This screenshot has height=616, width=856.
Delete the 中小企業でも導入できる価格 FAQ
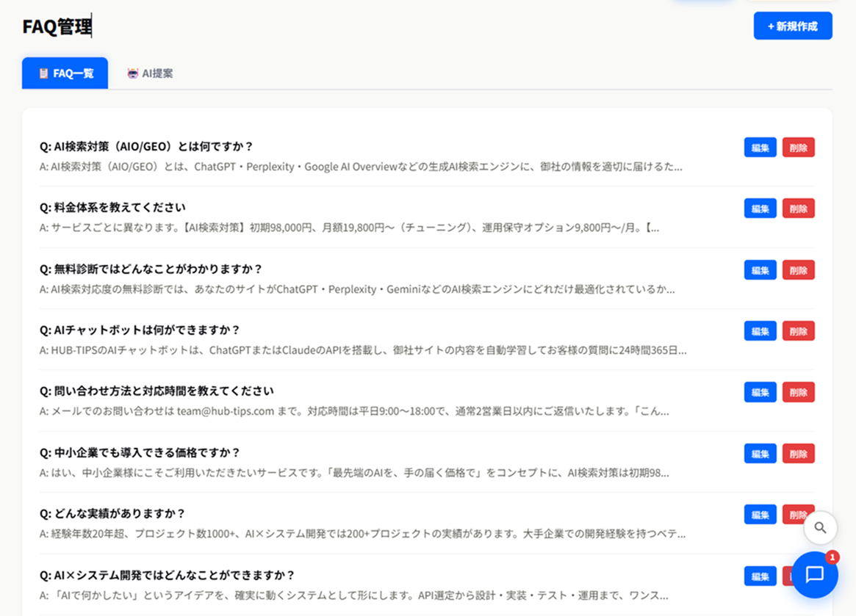(x=798, y=454)
